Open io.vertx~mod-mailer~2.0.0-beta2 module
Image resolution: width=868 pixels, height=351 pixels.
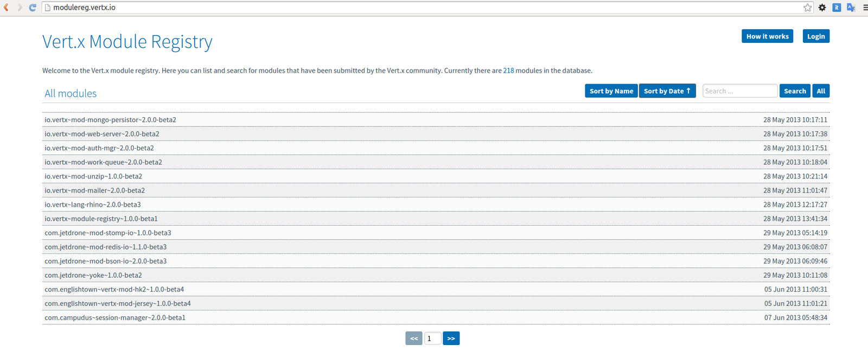coord(94,190)
